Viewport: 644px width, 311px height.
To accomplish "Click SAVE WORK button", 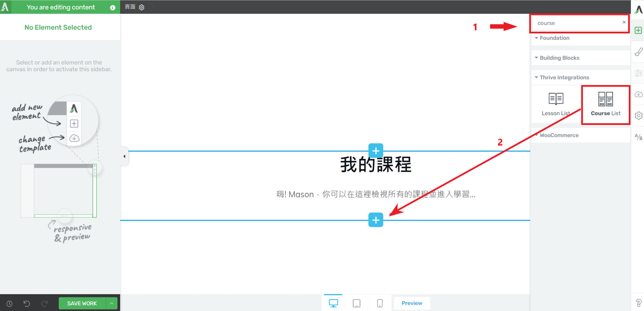I will click(x=82, y=303).
